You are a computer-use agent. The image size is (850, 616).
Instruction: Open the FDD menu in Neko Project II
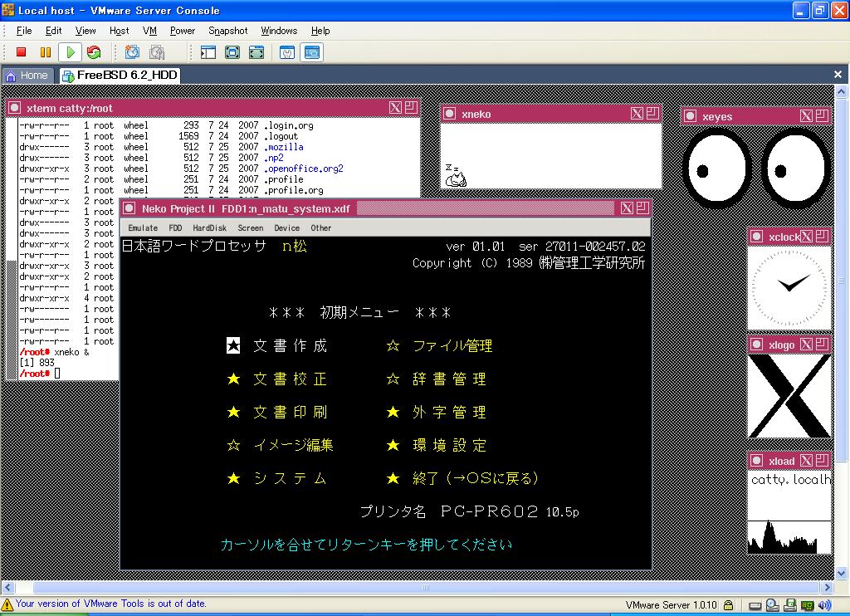pos(175,228)
